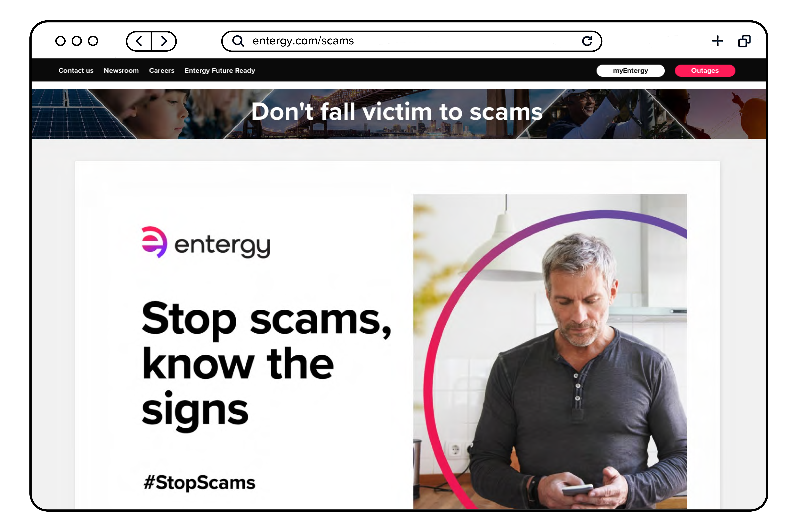This screenshot has width=798, height=532.
Task: Click the duplicate windows icon
Action: coord(744,41)
